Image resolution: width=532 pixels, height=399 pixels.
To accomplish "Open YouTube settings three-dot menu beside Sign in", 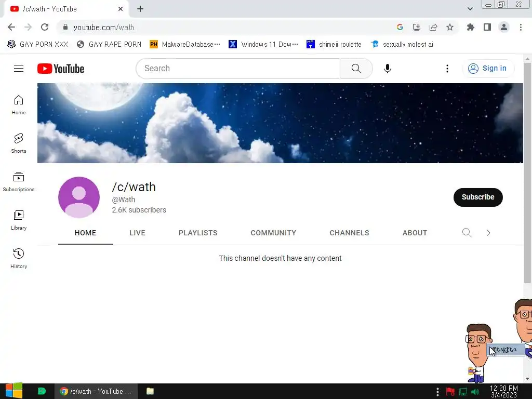I will click(x=447, y=69).
